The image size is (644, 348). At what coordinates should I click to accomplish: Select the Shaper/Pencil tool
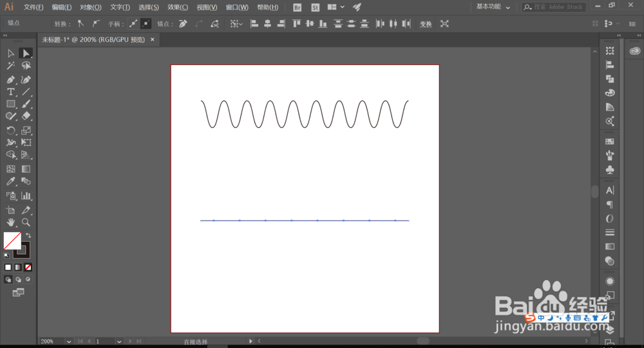click(x=11, y=116)
